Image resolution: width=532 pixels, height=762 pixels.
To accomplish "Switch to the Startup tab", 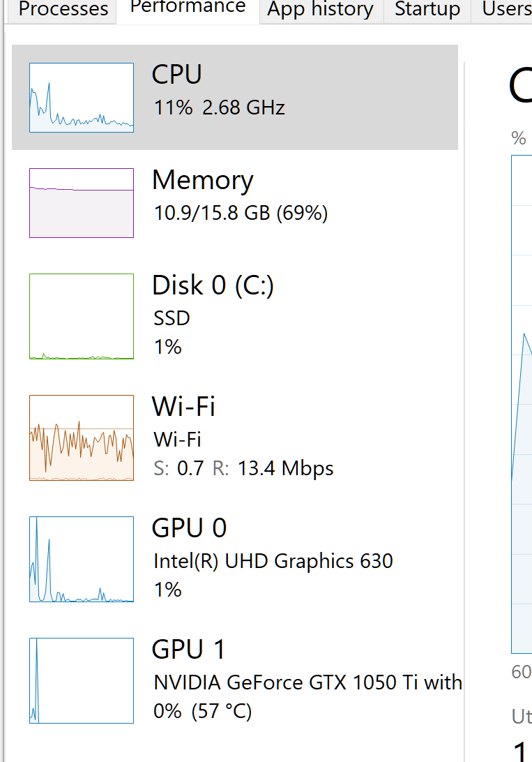I will [x=427, y=9].
